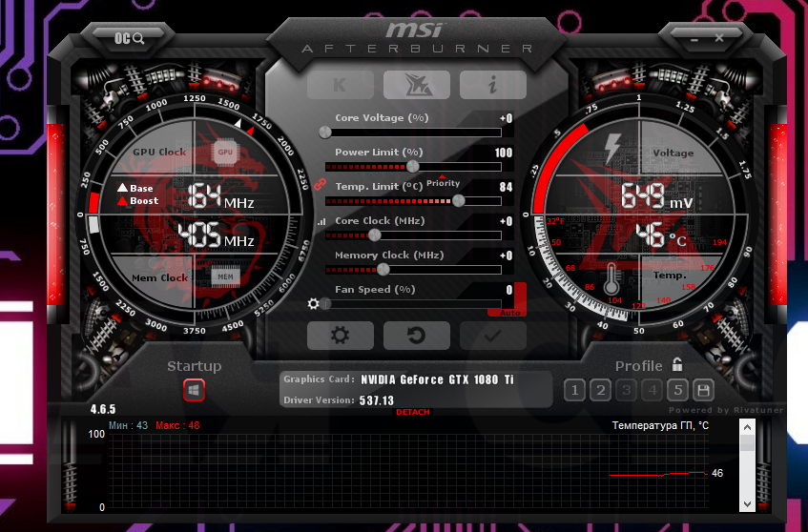Click the Core Clock curve bars icon
This screenshot has height=532, width=808.
point(321,221)
